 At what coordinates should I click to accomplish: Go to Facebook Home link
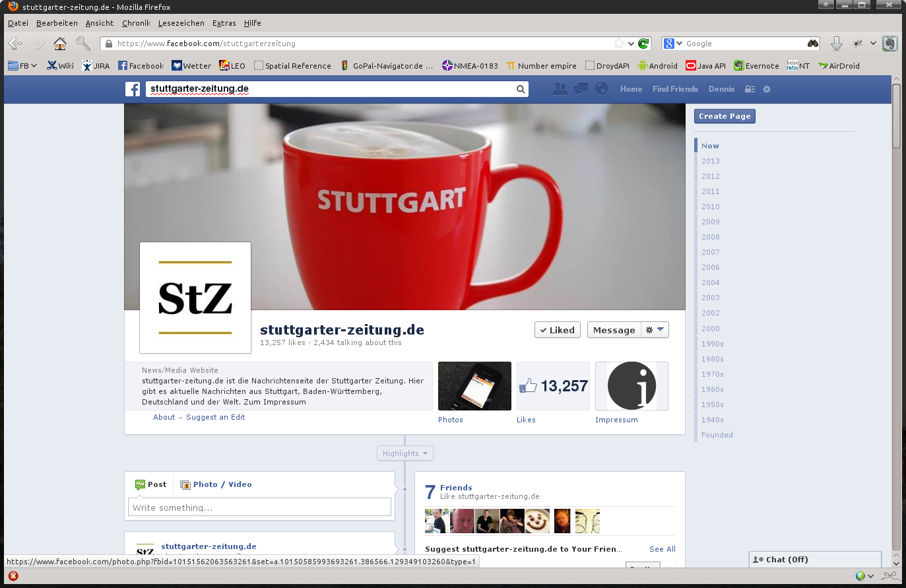coord(631,89)
